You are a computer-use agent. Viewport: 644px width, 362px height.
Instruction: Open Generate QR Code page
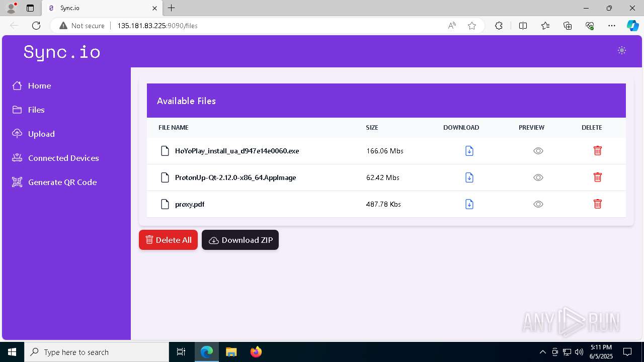(55, 182)
